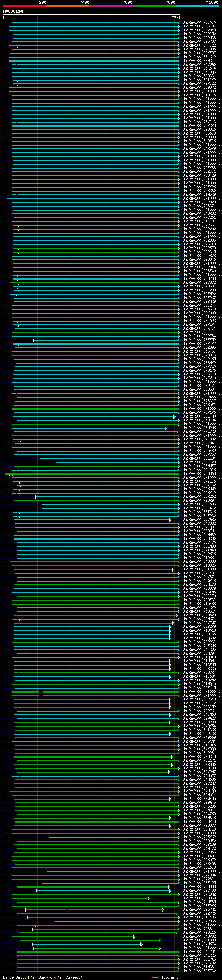Viewport: 222px width, 980px height.
Task: Select the UniRef100_Q7ZY88 label
Action: [x=199, y=168]
